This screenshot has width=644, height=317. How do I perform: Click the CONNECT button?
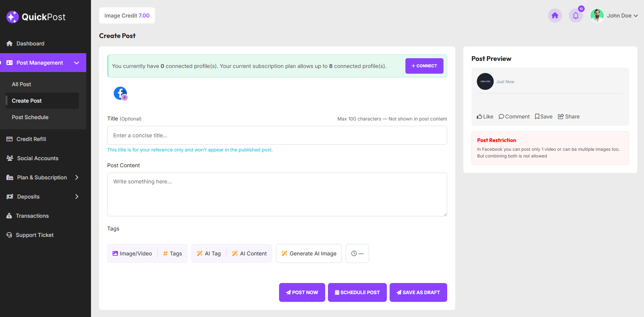pos(424,66)
